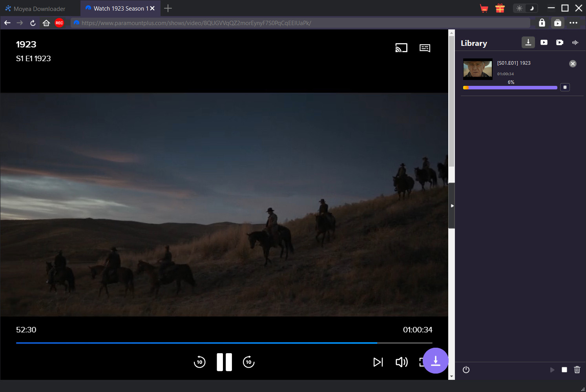Click the 01:00:34 total duration text
586x392 pixels.
click(x=418, y=330)
